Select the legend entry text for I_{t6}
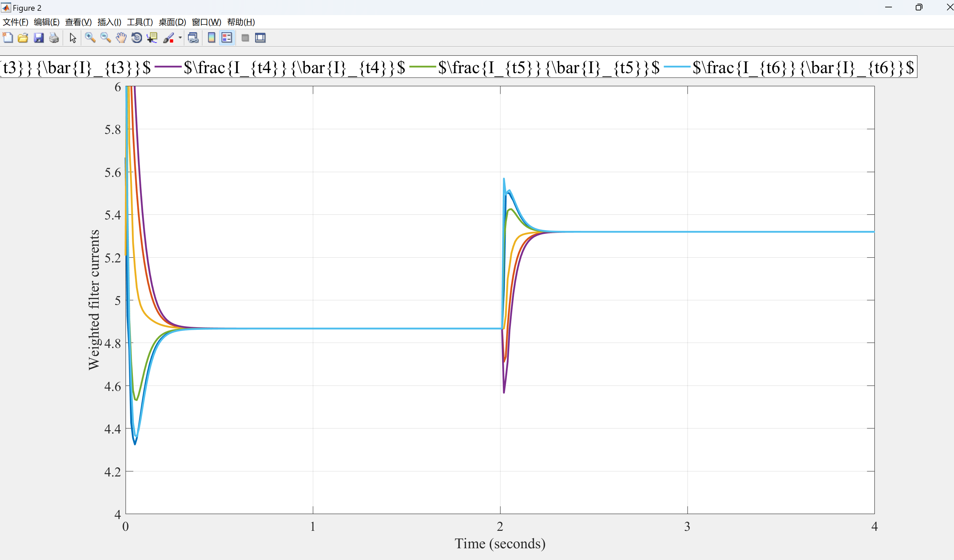Image resolution: width=954 pixels, height=560 pixels. click(803, 67)
